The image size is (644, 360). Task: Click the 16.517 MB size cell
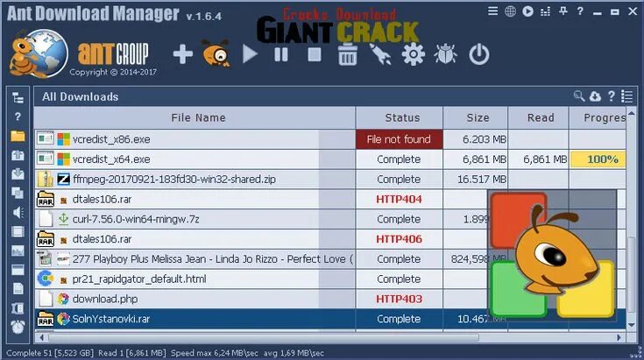pyautogui.click(x=476, y=180)
